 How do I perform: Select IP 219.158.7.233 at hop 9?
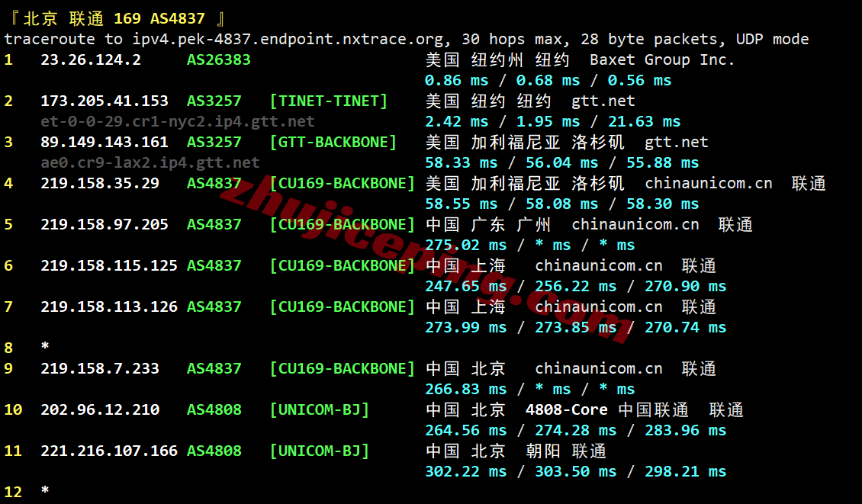coord(100,369)
